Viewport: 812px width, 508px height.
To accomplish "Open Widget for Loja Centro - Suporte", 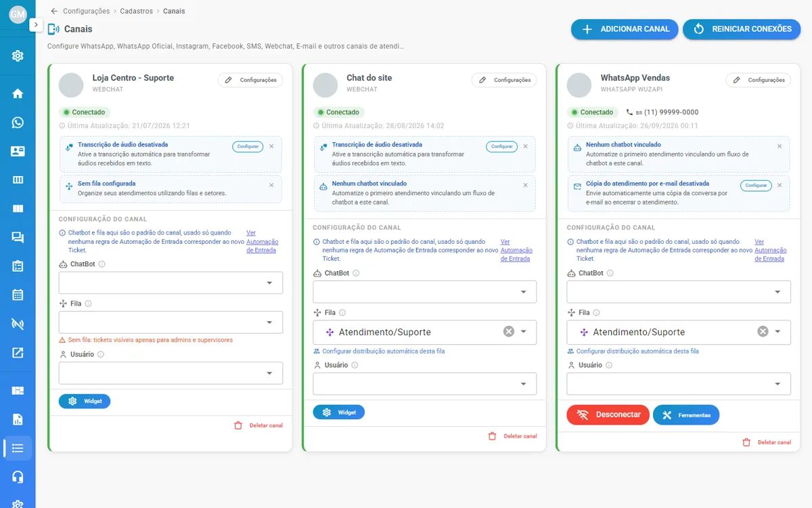I will pos(85,401).
